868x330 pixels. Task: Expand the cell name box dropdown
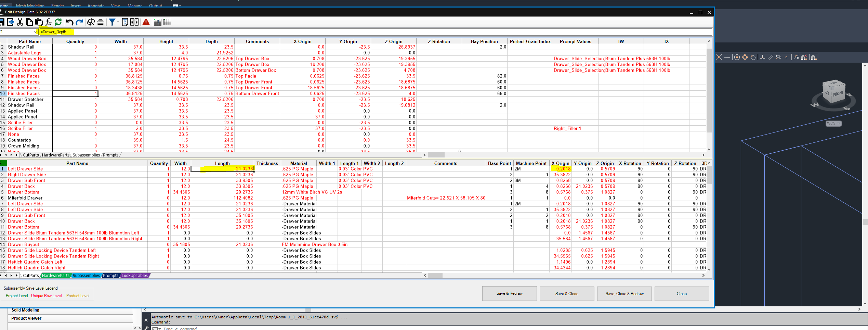click(x=36, y=32)
